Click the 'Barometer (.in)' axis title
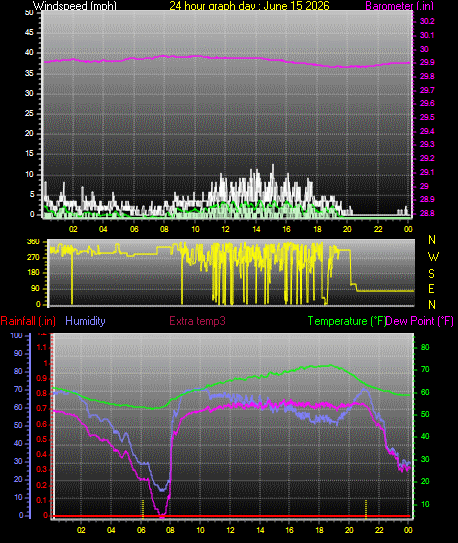Image resolution: width=458 pixels, height=543 pixels. click(399, 6)
